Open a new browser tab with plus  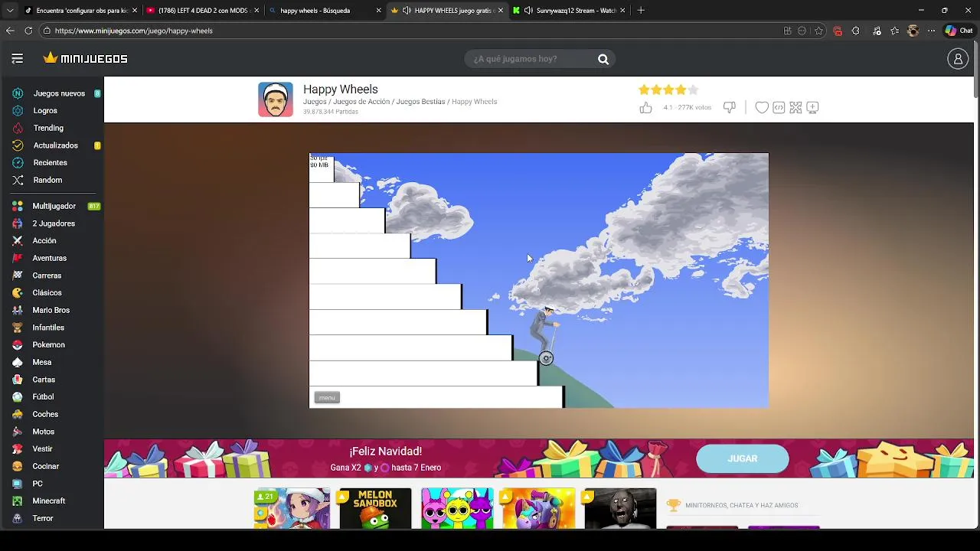[x=641, y=11]
